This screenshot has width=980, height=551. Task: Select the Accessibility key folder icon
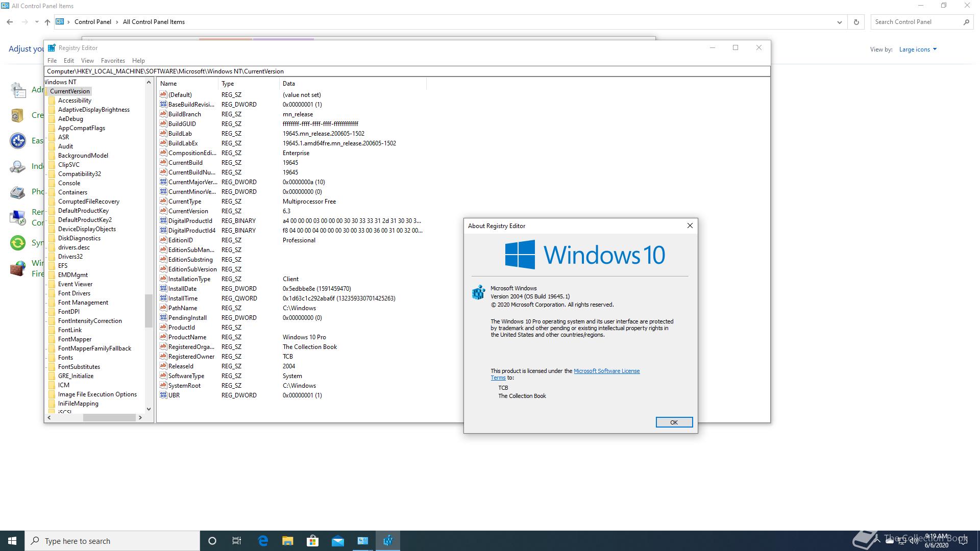(x=52, y=101)
